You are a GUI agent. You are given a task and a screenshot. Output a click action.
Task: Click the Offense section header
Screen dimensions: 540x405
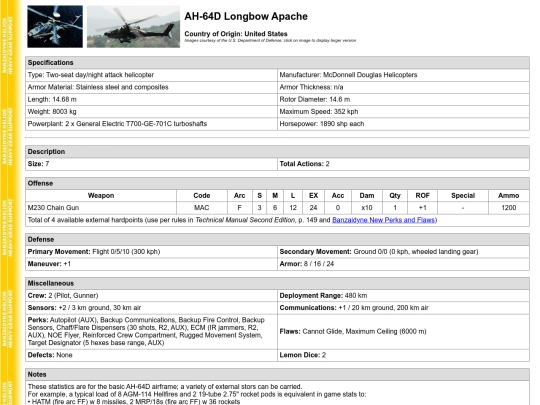click(277, 184)
